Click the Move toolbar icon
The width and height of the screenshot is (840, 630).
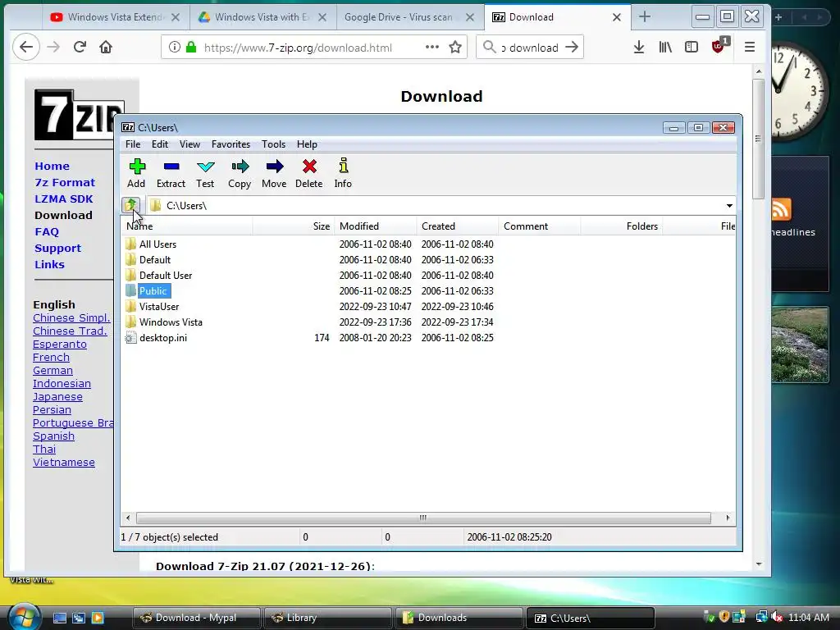point(274,174)
